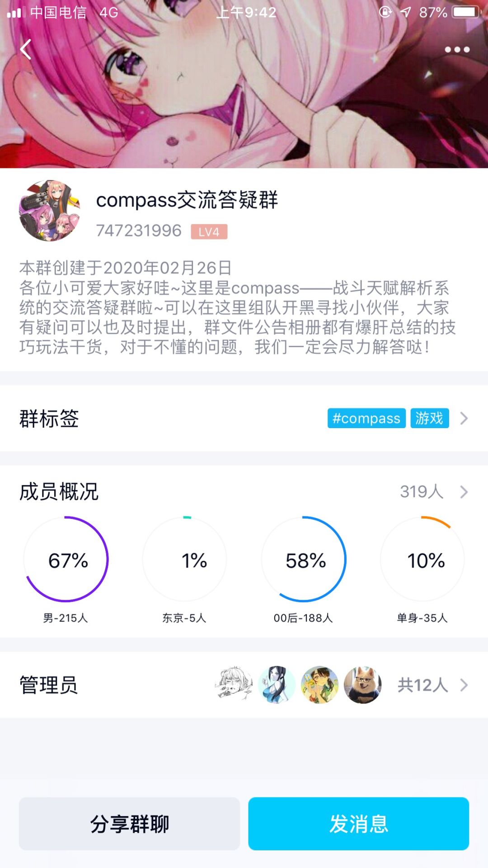Tap the 1% Tokyo members circle
Image resolution: width=488 pixels, height=868 pixels.
(185, 560)
